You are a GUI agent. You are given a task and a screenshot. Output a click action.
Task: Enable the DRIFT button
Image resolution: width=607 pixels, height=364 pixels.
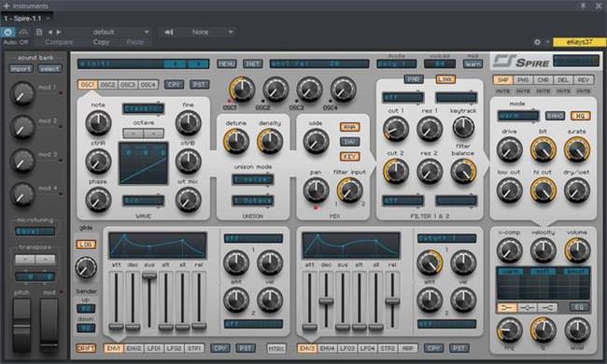(x=86, y=348)
